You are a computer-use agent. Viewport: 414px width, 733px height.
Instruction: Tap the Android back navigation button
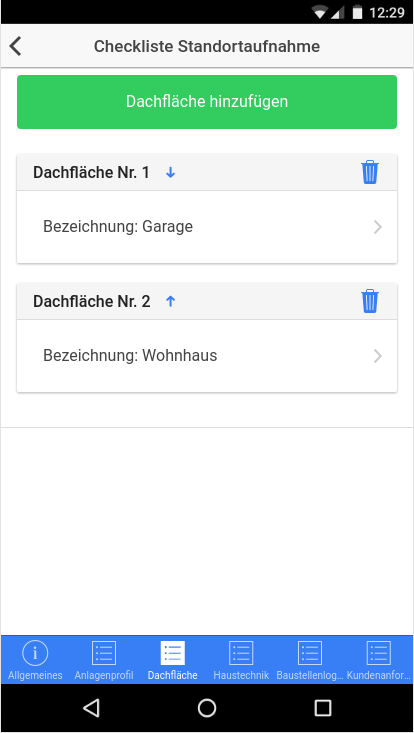coord(91,708)
